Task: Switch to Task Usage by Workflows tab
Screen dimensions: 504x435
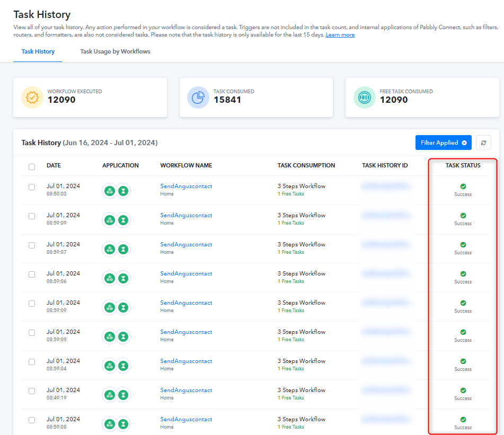Action: tap(115, 51)
